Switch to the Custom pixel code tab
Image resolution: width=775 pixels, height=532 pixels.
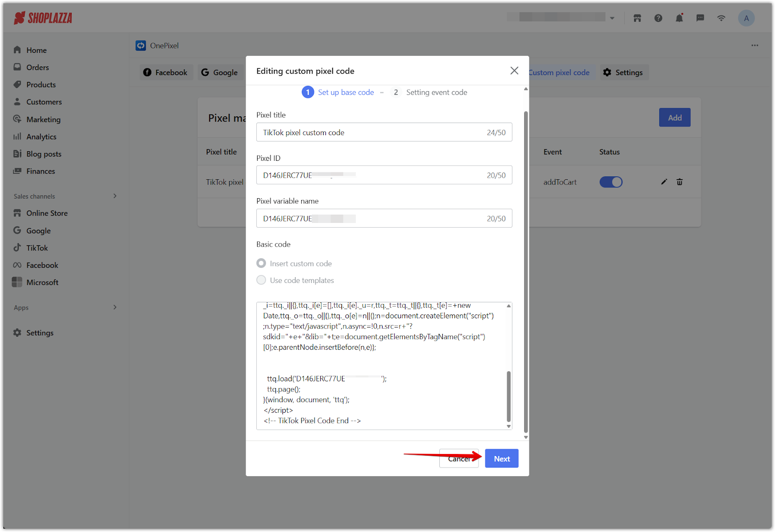[559, 72]
